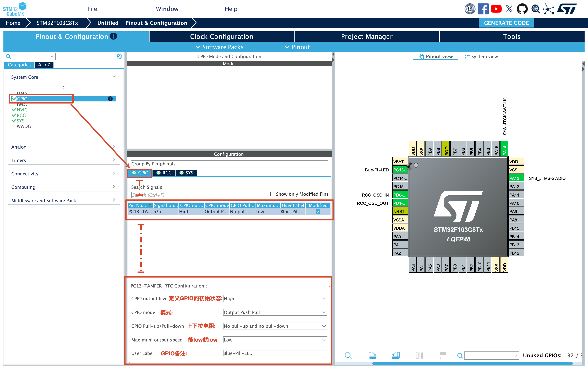Click the User Label Blue-Pill-LED input field
Image resolution: width=588 pixels, height=369 pixels.
(275, 353)
